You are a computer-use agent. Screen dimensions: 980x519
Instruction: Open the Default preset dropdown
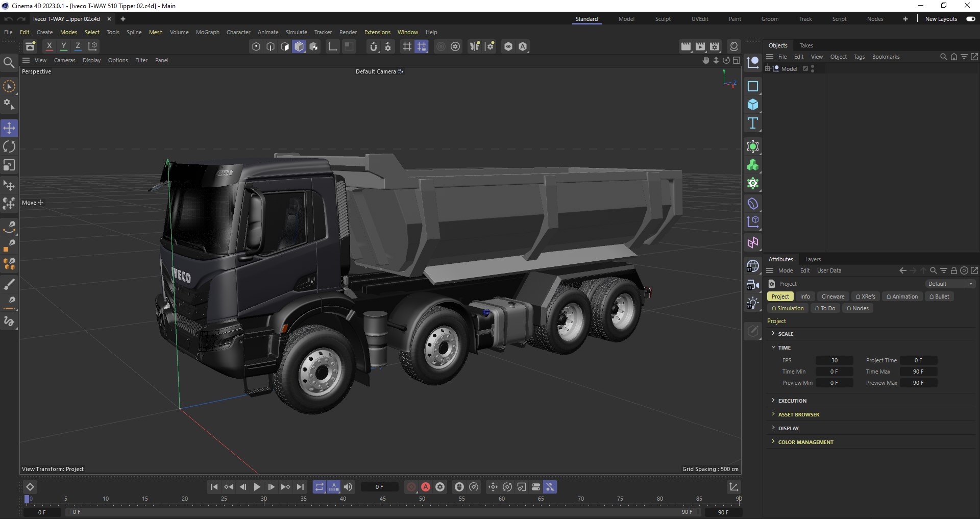pyautogui.click(x=950, y=284)
